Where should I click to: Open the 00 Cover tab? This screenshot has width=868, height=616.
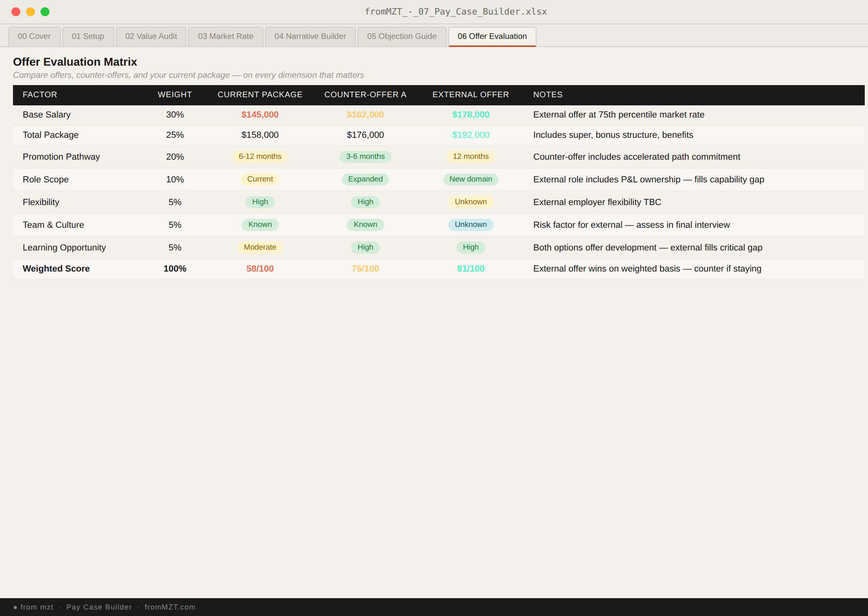[34, 36]
